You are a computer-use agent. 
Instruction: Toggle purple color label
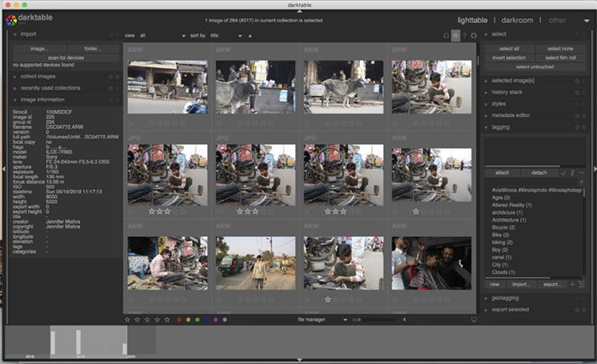216,320
